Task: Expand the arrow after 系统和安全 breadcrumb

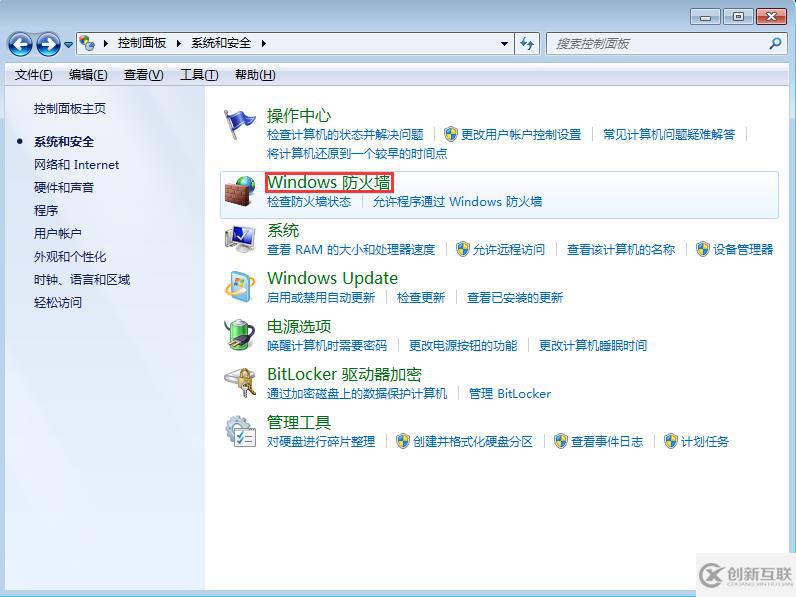Action: [x=263, y=44]
